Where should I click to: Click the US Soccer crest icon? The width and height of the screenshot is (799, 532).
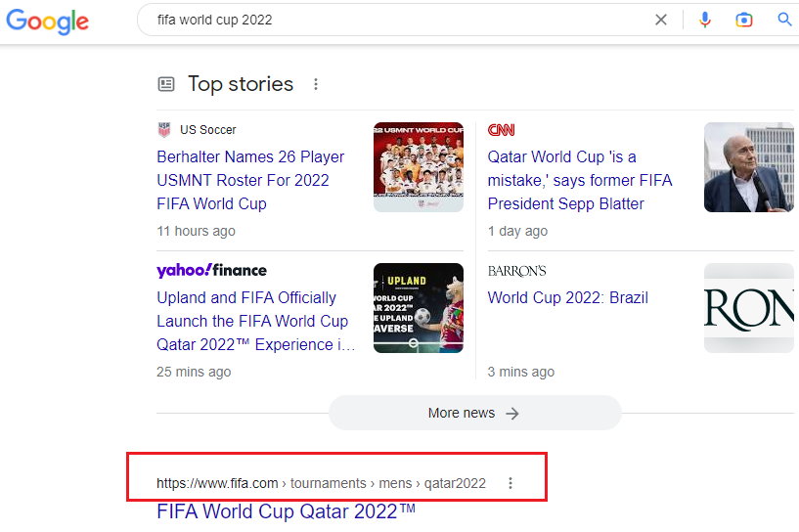(164, 130)
